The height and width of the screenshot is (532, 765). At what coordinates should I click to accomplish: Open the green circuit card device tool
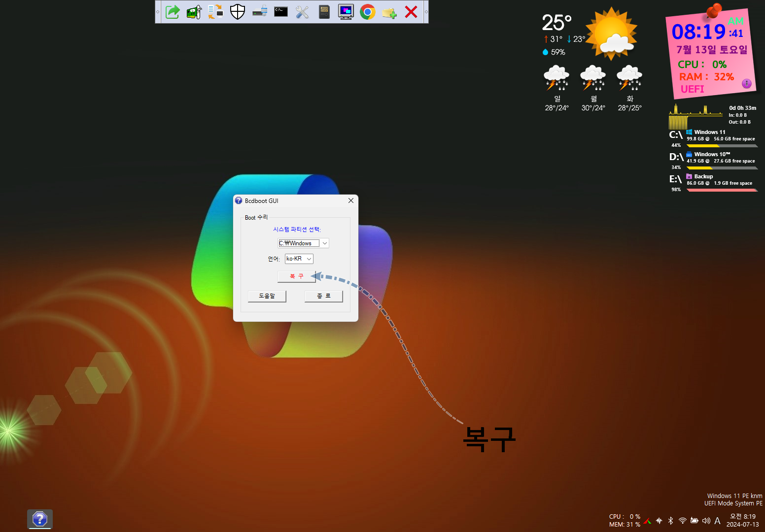(x=194, y=12)
